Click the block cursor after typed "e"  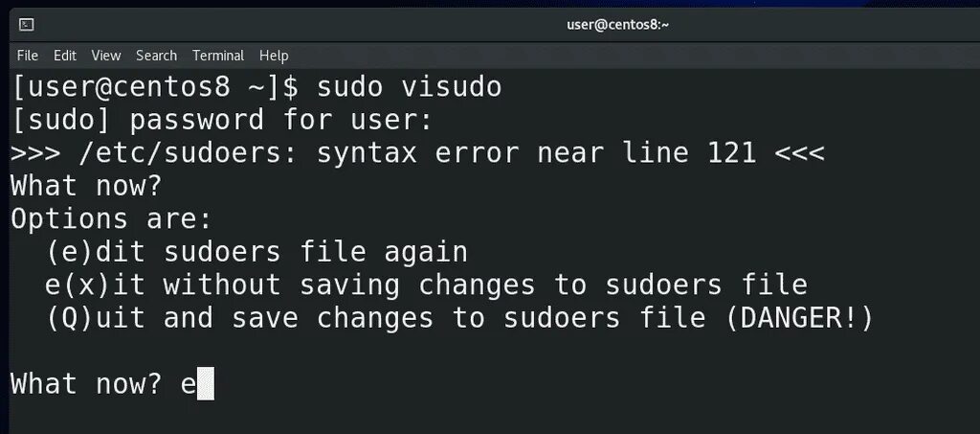[x=205, y=385]
